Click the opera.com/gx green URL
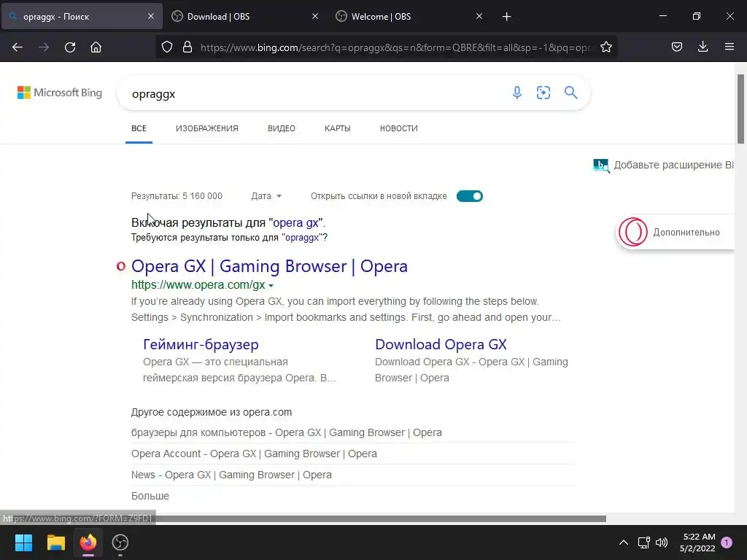The image size is (747, 560). 198,285
